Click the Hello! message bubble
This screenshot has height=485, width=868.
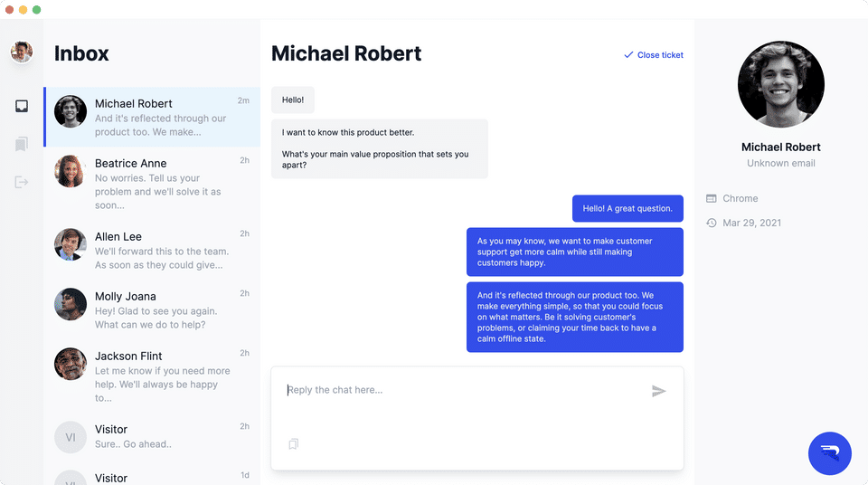tap(293, 100)
